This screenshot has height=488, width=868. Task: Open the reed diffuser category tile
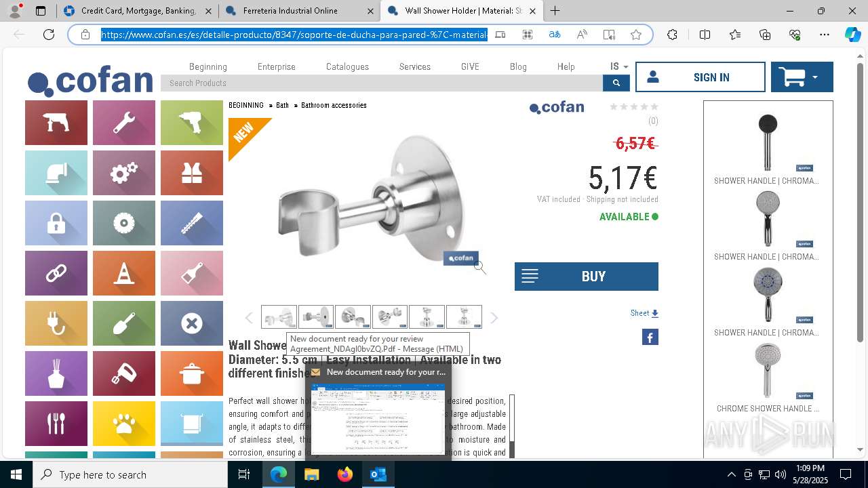56,373
